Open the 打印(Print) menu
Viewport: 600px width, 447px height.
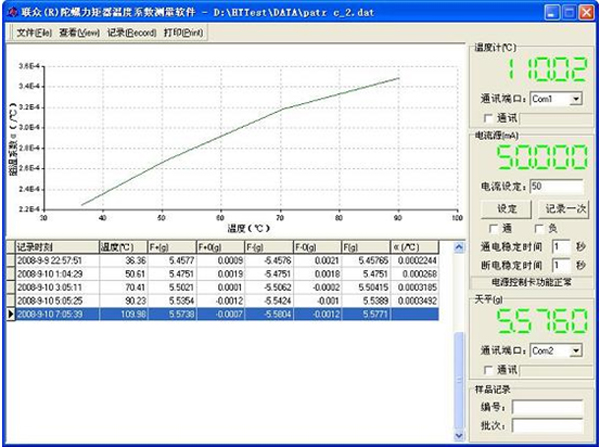[185, 34]
